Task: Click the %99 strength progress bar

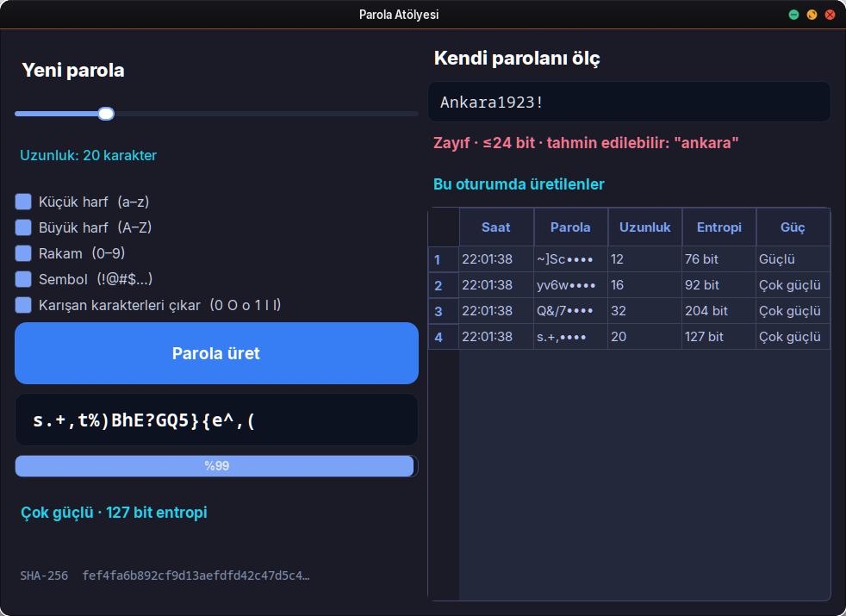Action: tap(216, 466)
